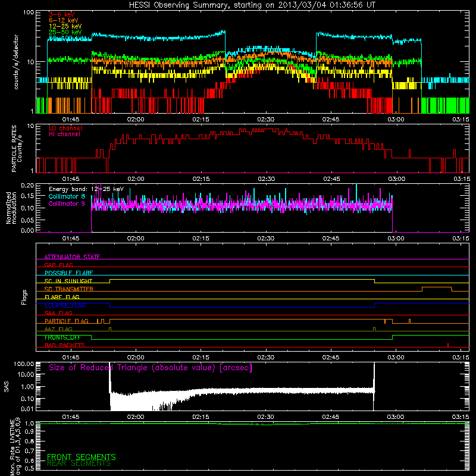Click the SC_TRANSMITTER flag label
This screenshot has height=476, width=476.
(69, 289)
